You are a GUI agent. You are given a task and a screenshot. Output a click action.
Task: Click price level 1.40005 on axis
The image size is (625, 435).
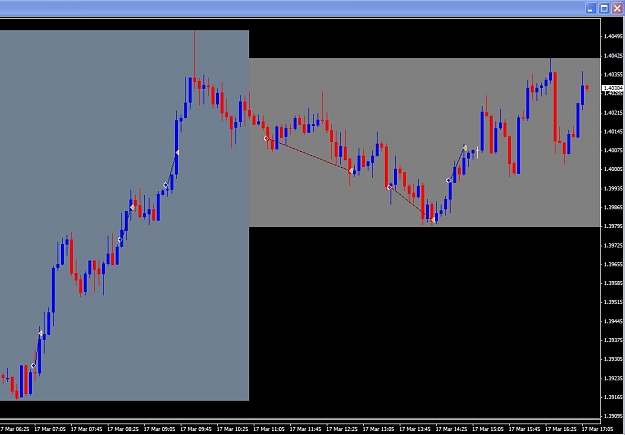(613, 169)
